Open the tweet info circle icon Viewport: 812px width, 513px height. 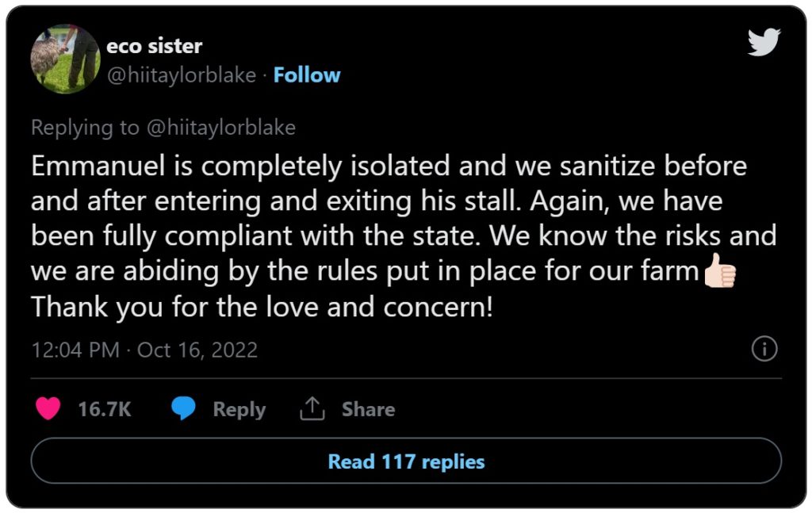[x=764, y=349]
